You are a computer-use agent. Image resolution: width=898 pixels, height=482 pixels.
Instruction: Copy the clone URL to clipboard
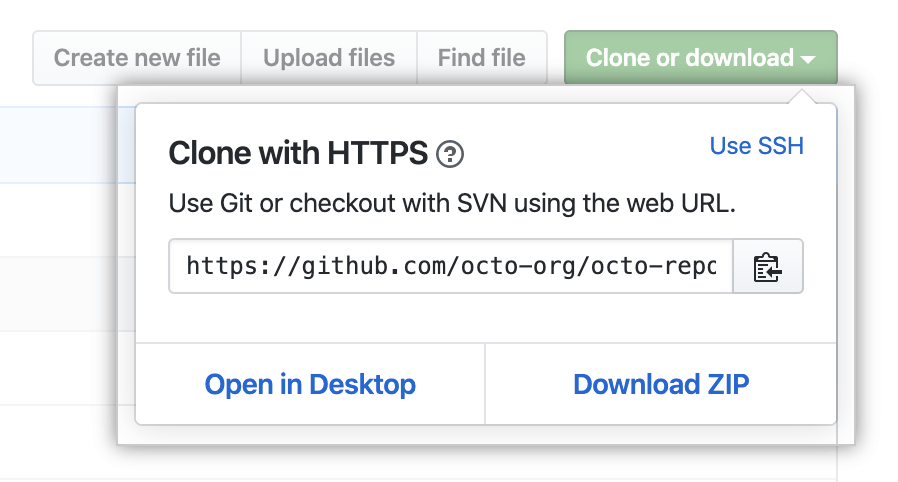(767, 266)
